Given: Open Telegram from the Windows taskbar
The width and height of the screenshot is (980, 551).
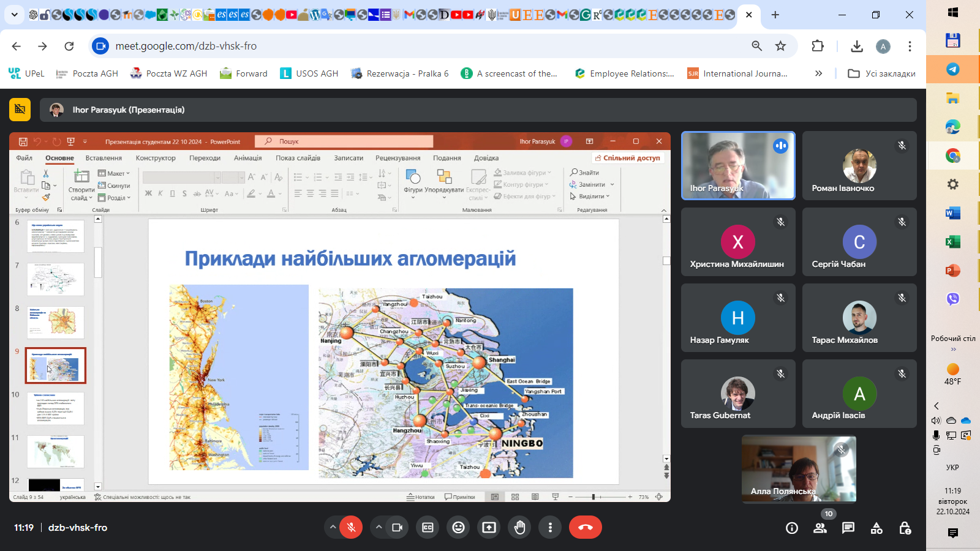Looking at the screenshot, I should (952, 69).
